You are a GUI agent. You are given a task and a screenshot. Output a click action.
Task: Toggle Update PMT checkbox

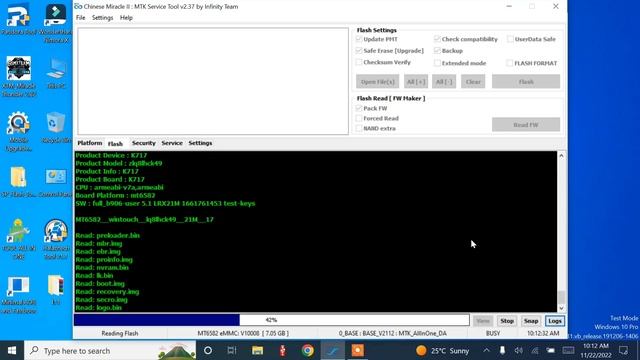pyautogui.click(x=359, y=39)
